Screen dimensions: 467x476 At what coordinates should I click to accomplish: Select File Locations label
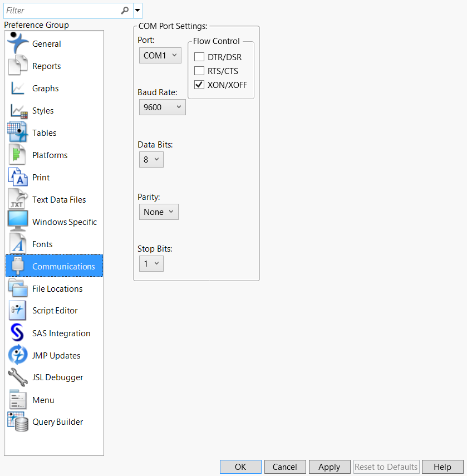pyautogui.click(x=57, y=289)
